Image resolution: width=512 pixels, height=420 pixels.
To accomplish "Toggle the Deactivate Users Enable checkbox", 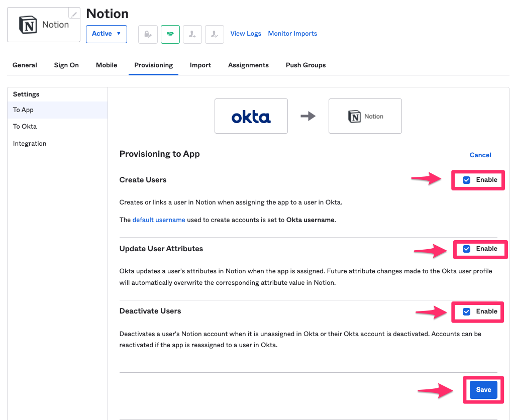I will pyautogui.click(x=466, y=311).
